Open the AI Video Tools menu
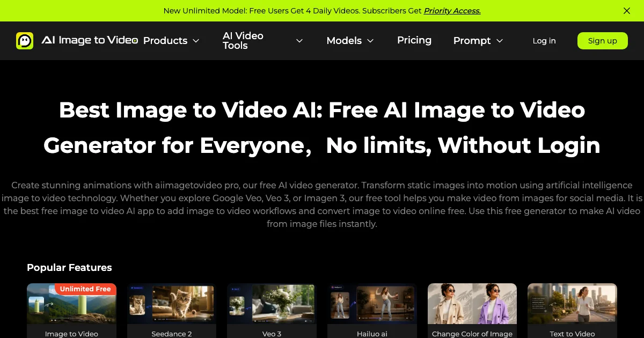This screenshot has width=644, height=338. coord(243,41)
